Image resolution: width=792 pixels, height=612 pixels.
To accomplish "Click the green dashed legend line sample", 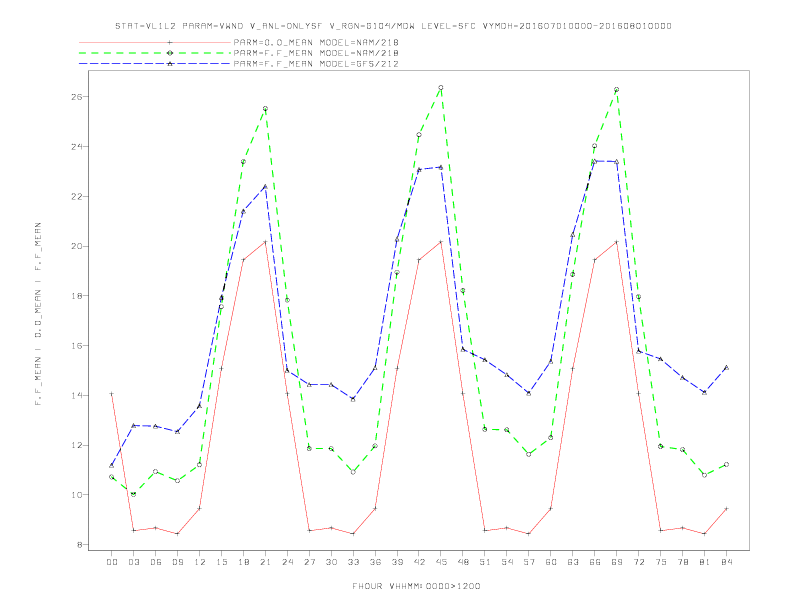I will point(155,53).
